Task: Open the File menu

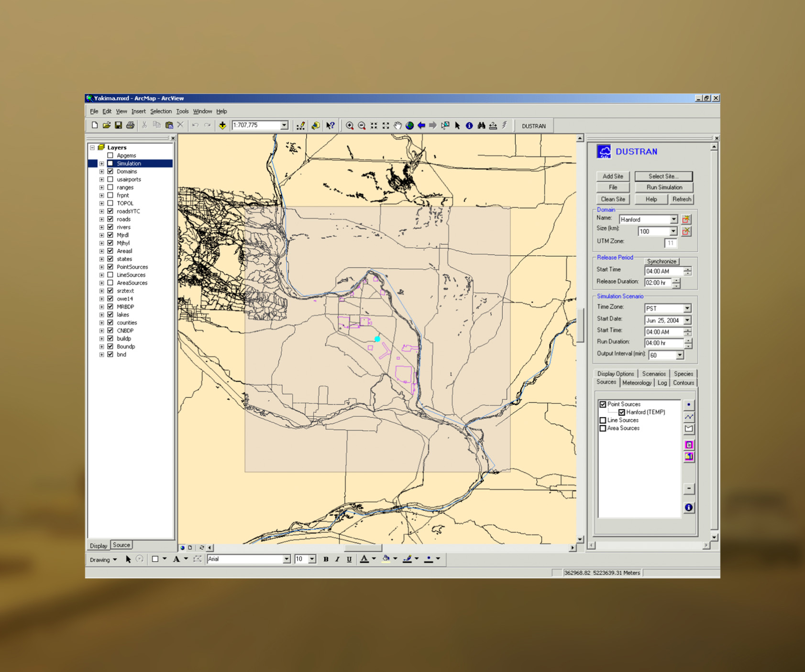Action: point(94,111)
